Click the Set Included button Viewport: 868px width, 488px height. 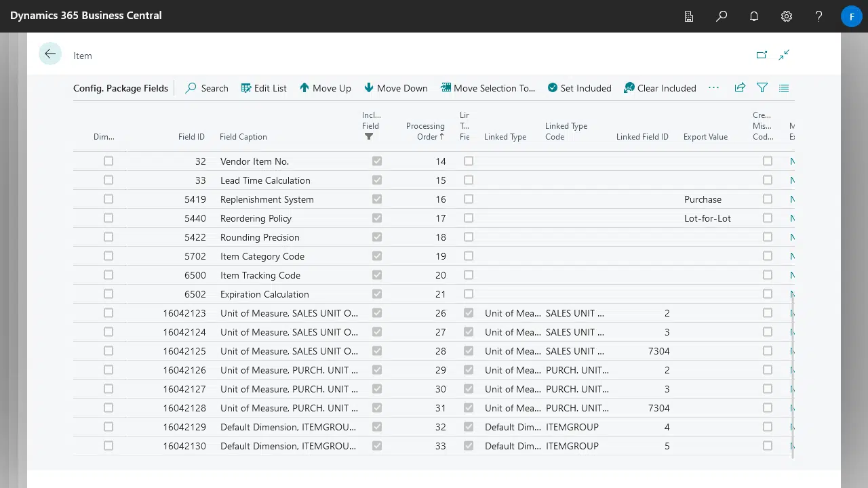click(579, 88)
